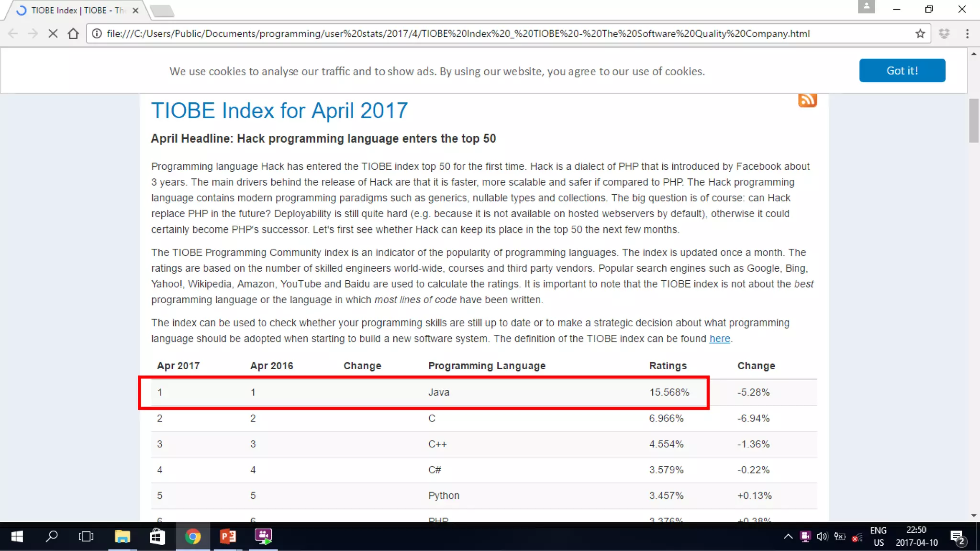Image resolution: width=980 pixels, height=551 pixels.
Task: Close the TIOBE Index tab
Action: 135,11
